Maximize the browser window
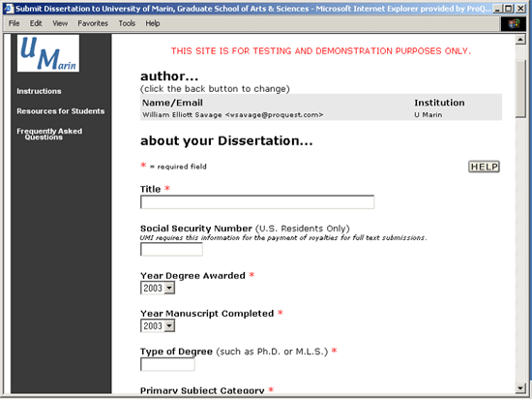The height and width of the screenshot is (399, 532). tap(508, 9)
